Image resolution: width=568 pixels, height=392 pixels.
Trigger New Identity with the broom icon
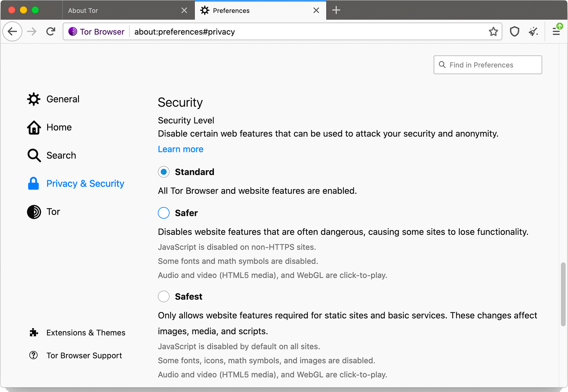pos(533,31)
